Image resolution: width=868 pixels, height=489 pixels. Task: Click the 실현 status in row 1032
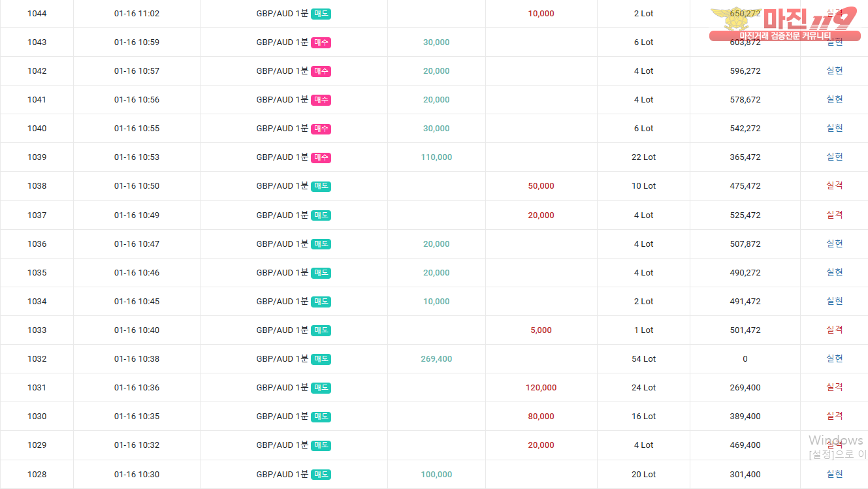[834, 358]
